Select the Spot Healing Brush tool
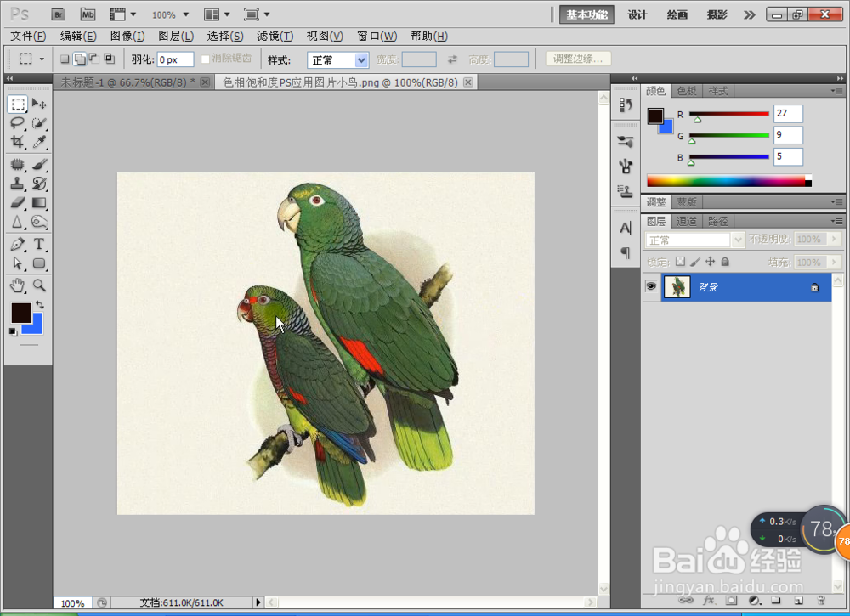Screen dimensions: 850x616 pyautogui.click(x=18, y=164)
